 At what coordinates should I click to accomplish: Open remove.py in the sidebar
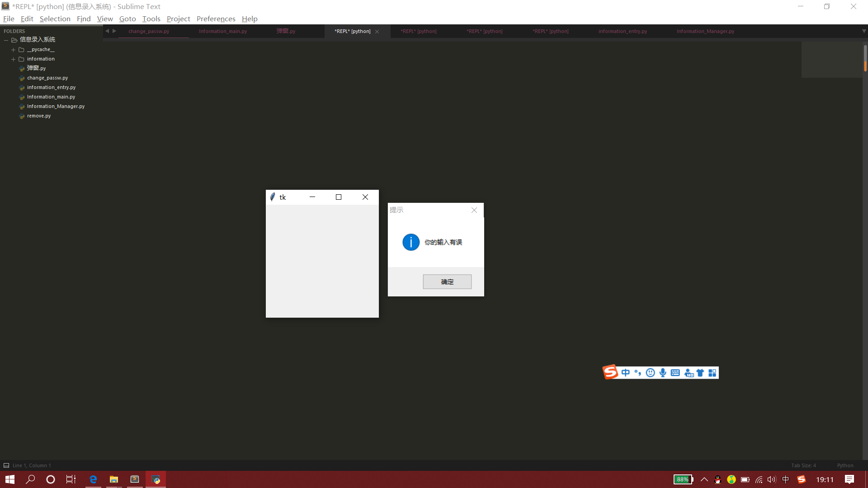pyautogui.click(x=39, y=116)
